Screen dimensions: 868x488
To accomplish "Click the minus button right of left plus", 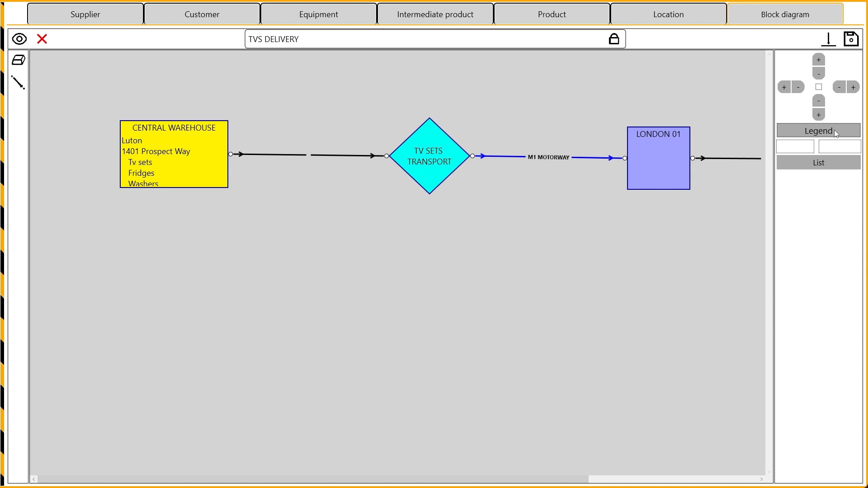I will pos(798,87).
